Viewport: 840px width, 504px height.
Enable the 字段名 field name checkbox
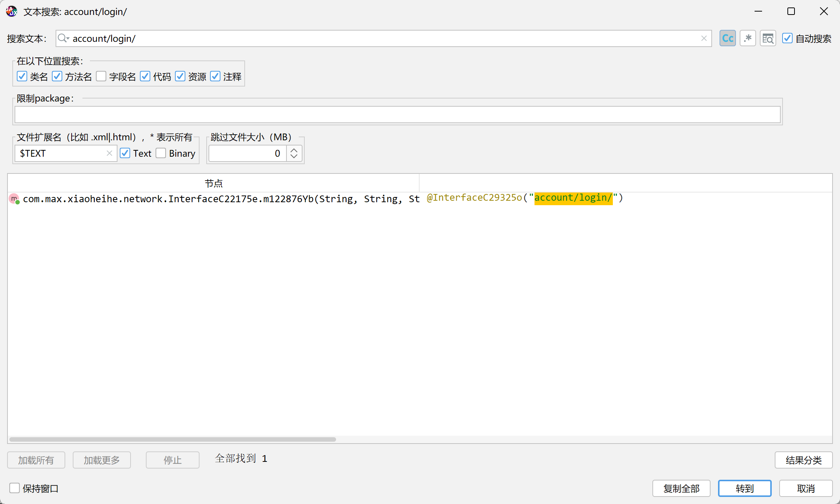101,76
